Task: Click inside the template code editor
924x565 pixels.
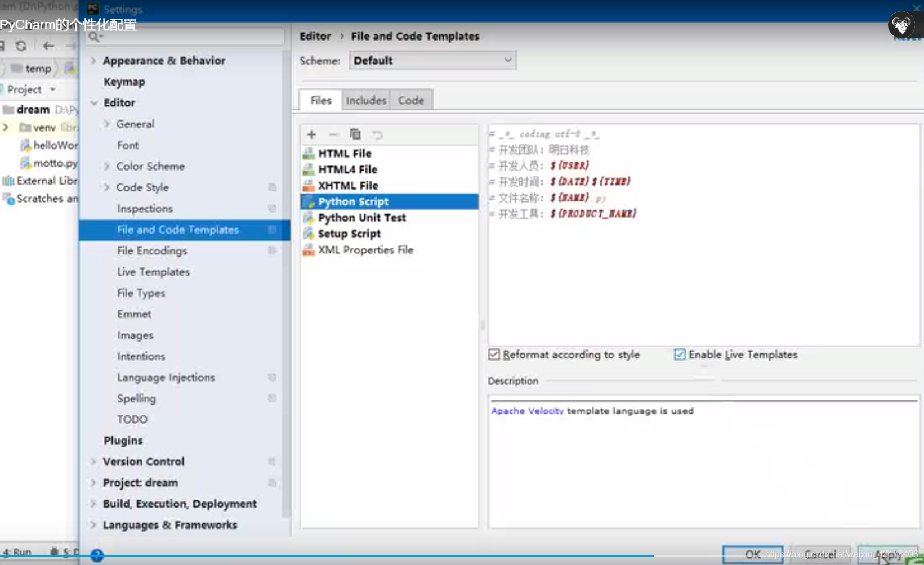Action: (x=704, y=235)
